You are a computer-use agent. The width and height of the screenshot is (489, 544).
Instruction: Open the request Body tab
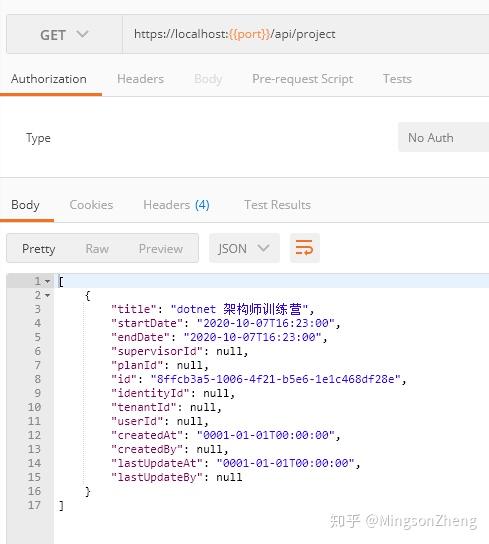pos(208,79)
